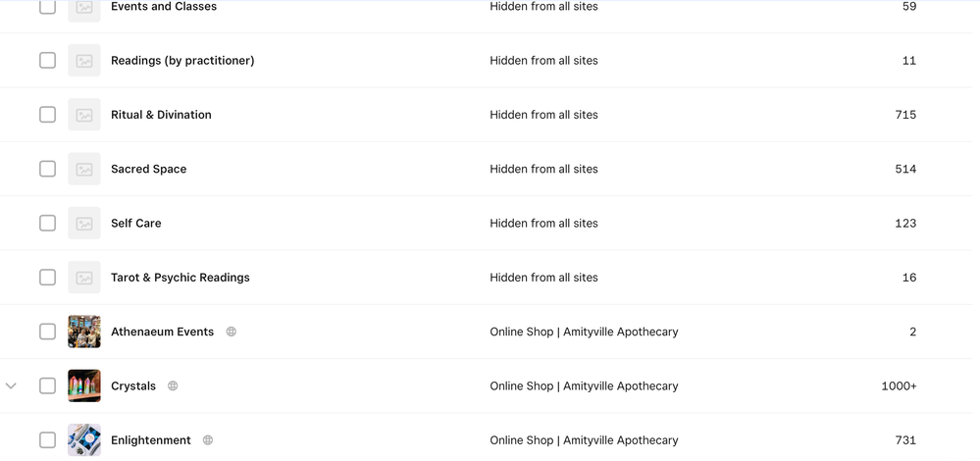The height and width of the screenshot is (461, 980).
Task: Open the Athenaeum Events category
Action: point(162,332)
